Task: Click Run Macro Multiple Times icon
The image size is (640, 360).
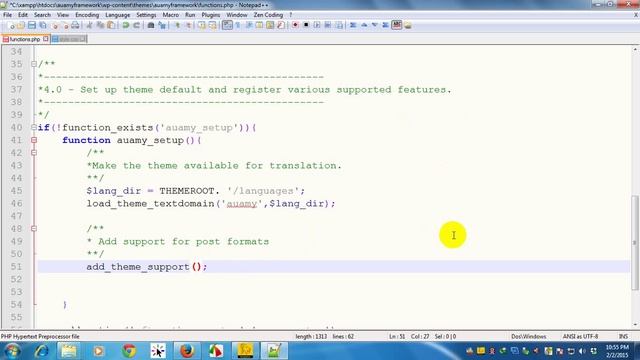Action: coord(327,25)
